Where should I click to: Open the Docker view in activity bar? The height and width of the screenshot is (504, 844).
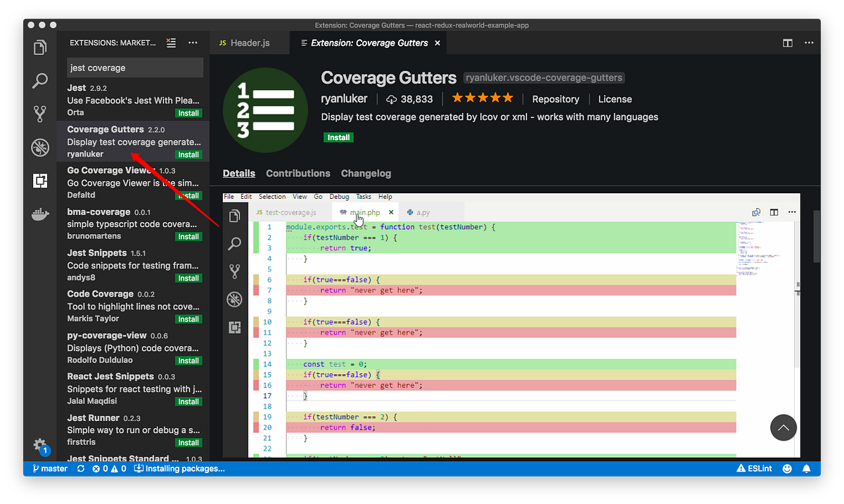tap(40, 214)
